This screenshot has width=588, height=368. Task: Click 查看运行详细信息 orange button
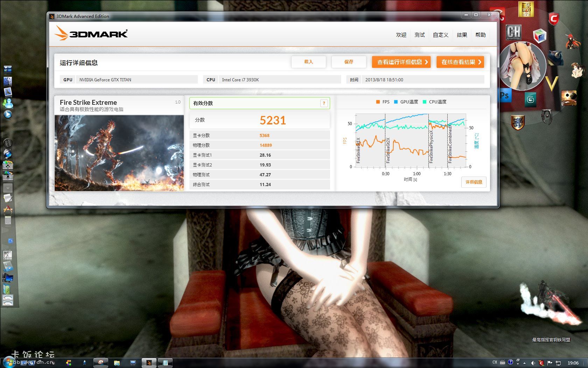point(401,62)
